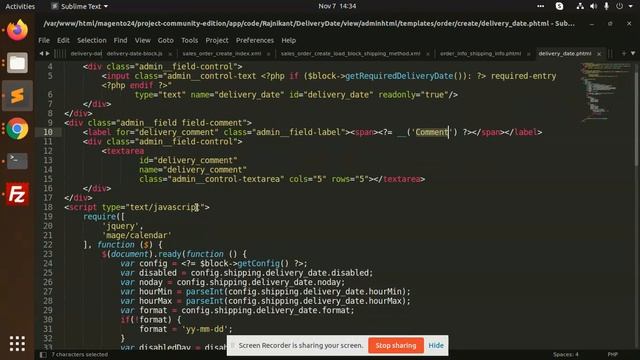
Task: Open the tab list dropdown arrow
Action: (633, 53)
